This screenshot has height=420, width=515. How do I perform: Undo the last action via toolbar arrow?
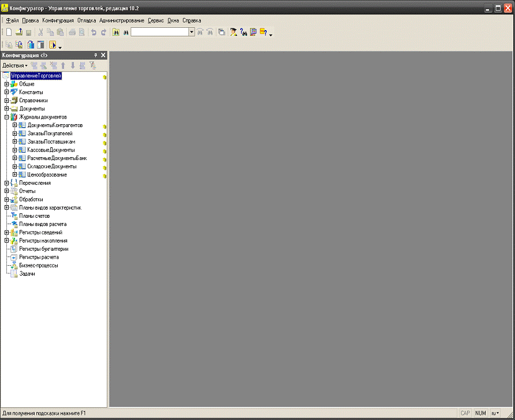[94, 32]
